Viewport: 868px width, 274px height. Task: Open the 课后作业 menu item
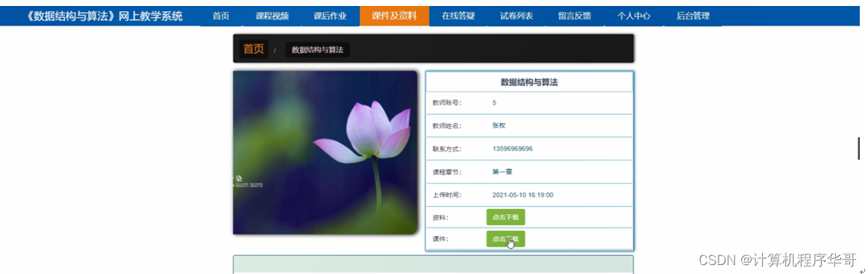(x=330, y=16)
